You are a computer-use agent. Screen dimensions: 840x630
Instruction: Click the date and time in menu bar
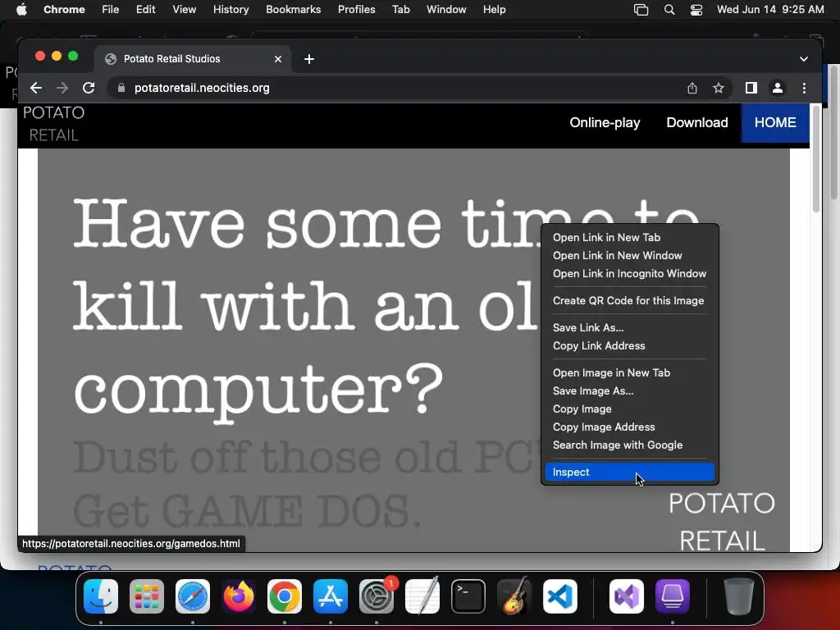[x=770, y=10]
